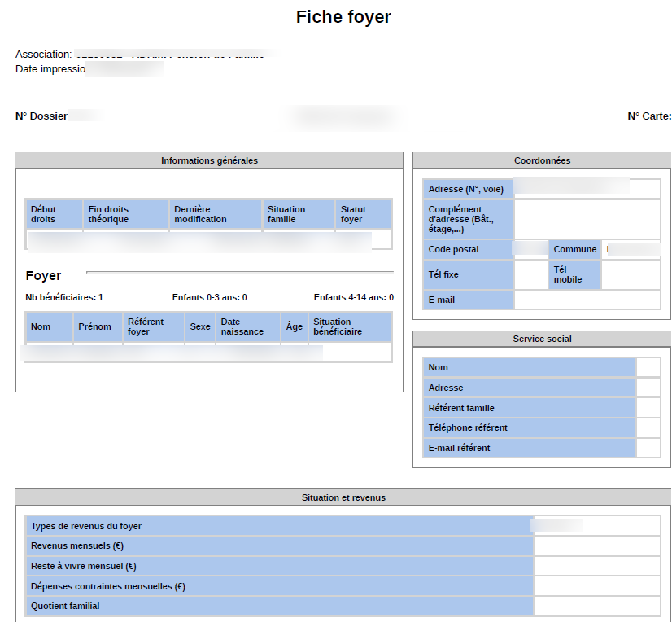Select the Date naissance column header
Screen dimensions: 672x622
pos(247,326)
